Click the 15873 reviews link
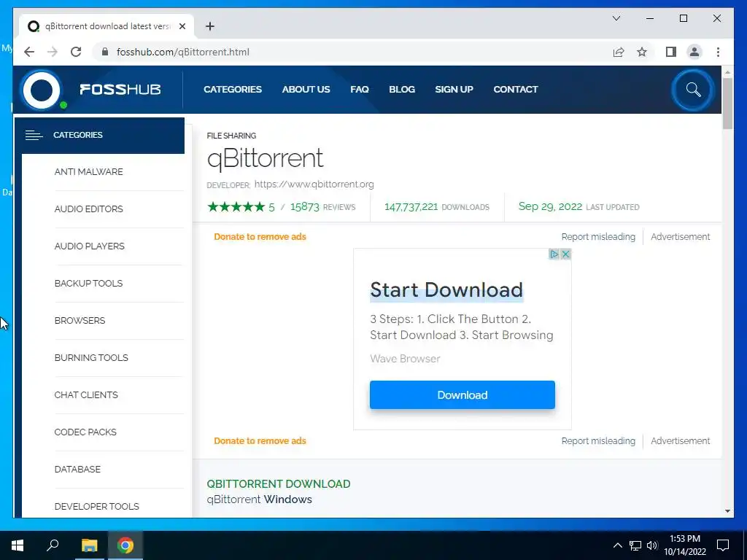Image resolution: width=747 pixels, height=560 pixels. (322, 206)
